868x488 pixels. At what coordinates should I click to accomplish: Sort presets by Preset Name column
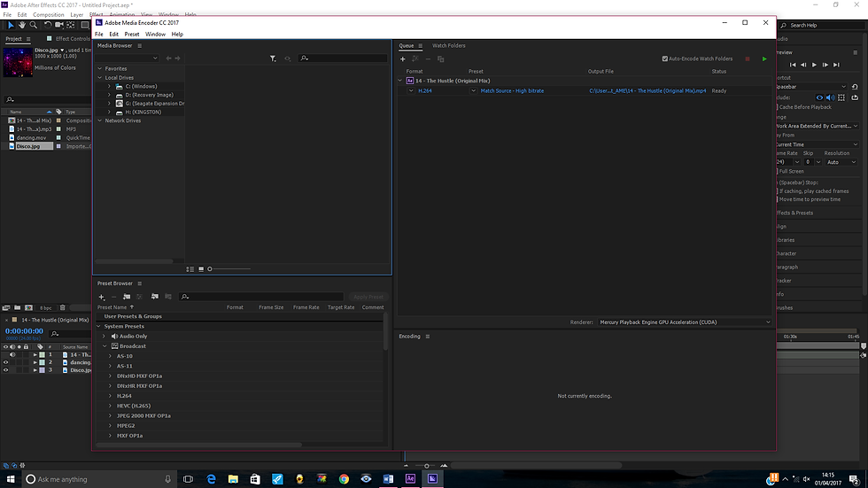click(112, 307)
